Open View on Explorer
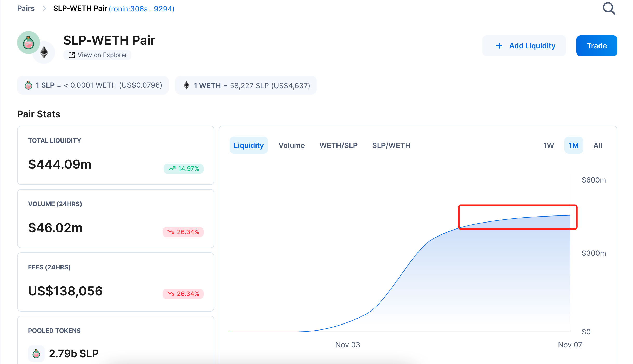 (x=97, y=55)
